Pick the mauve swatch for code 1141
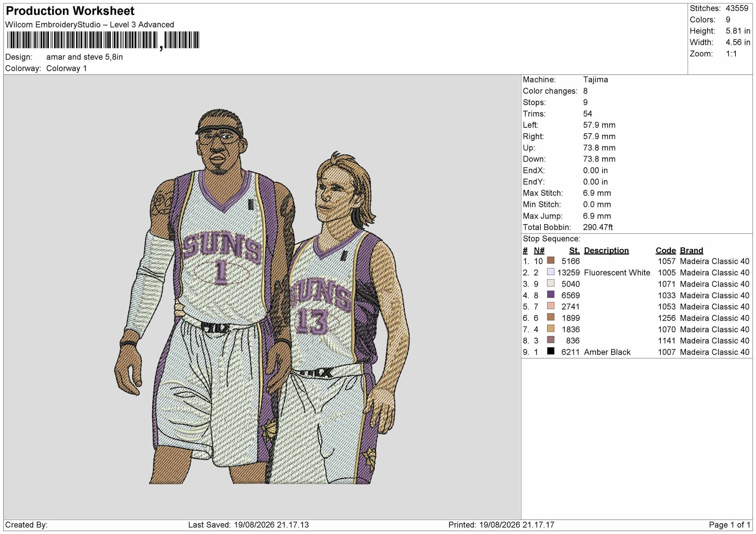This screenshot has height=534, width=756. click(x=550, y=340)
